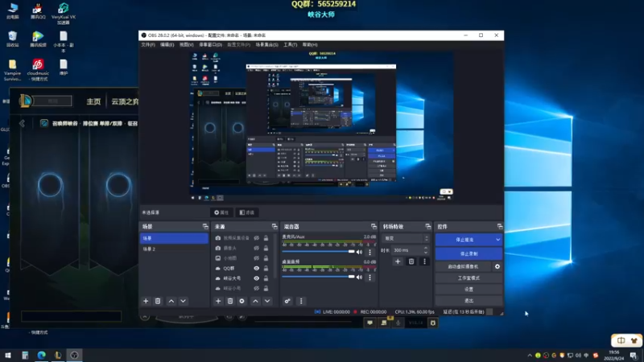Open advanced audio properties gear in mixer

pyautogui.click(x=287, y=301)
